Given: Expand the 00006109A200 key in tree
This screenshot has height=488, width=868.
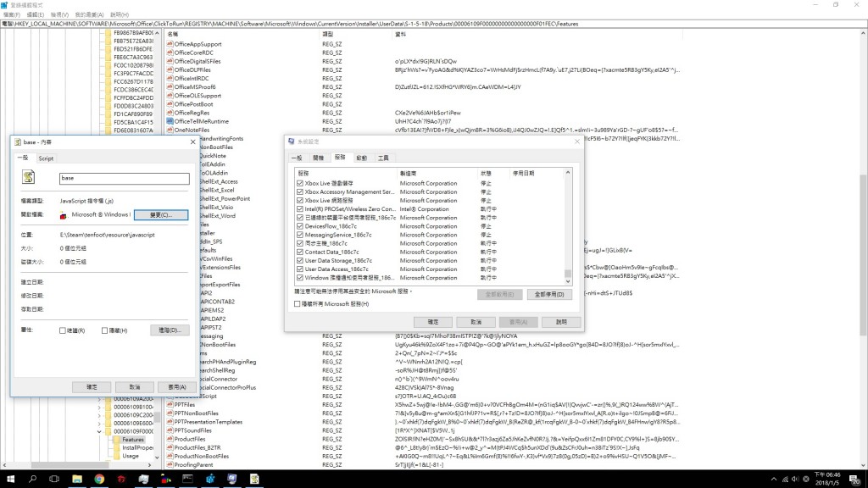Looking at the screenshot, I should (x=100, y=399).
